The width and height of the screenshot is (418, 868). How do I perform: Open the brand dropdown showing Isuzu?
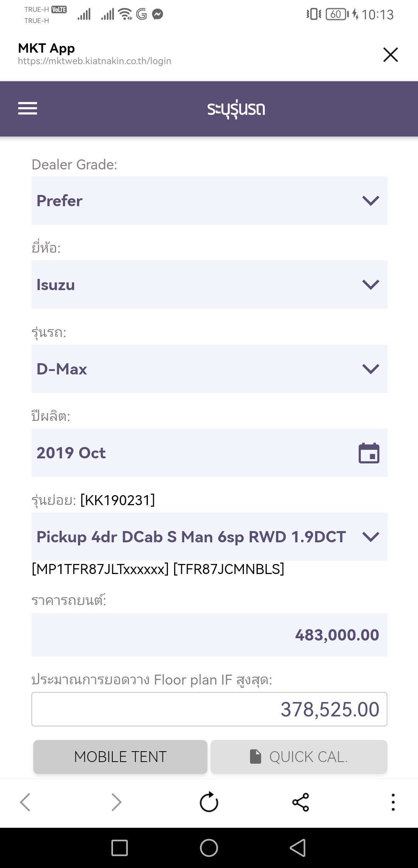209,284
